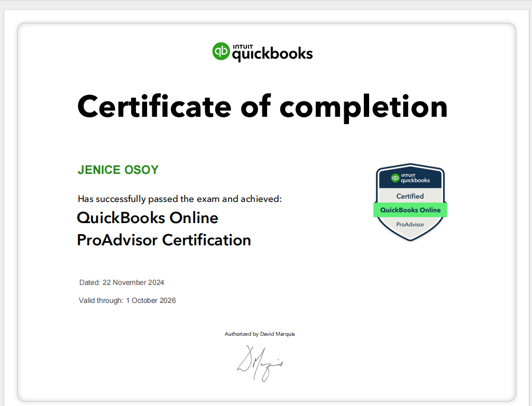Click the Certificate of completion heading

(x=262, y=107)
